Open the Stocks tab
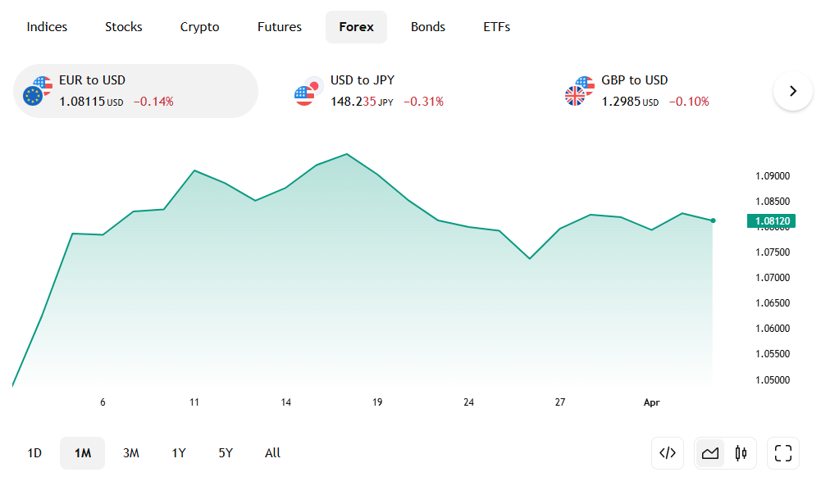This screenshot has width=821, height=504. (124, 27)
